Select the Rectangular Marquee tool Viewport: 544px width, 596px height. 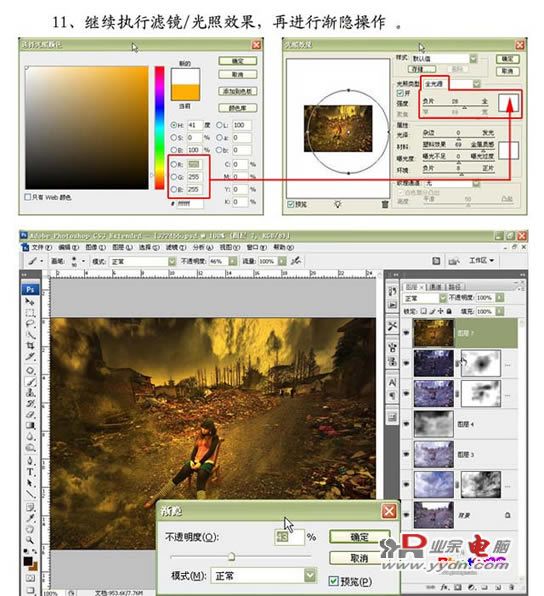[x=30, y=313]
